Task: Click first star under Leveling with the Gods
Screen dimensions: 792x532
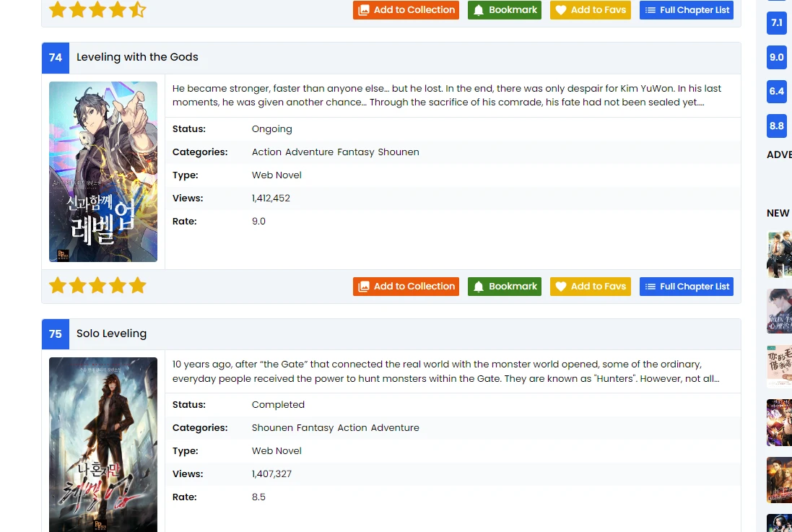Action: pyautogui.click(x=58, y=285)
